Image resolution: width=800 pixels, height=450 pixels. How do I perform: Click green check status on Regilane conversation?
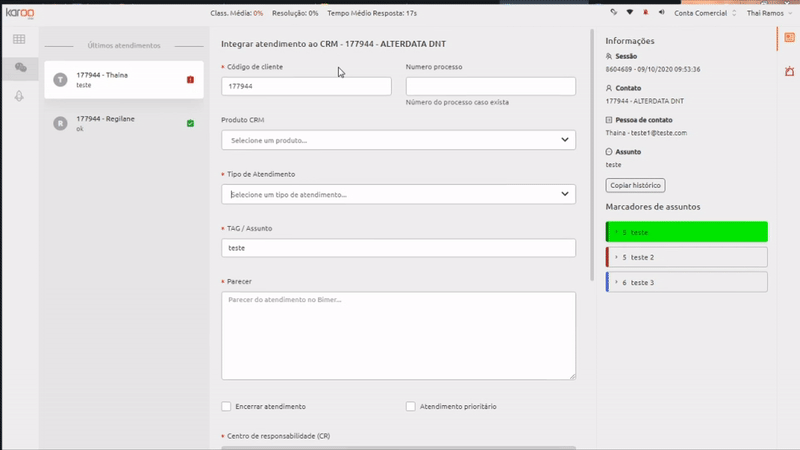(x=190, y=123)
